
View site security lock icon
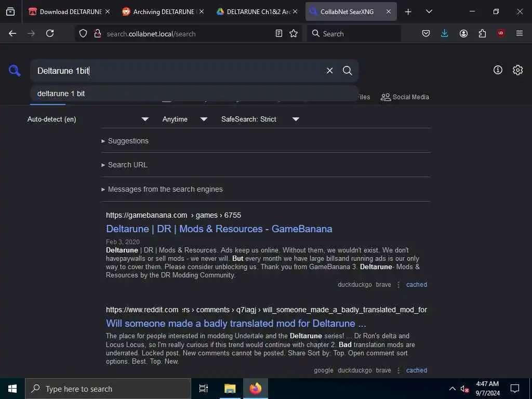coord(97,33)
